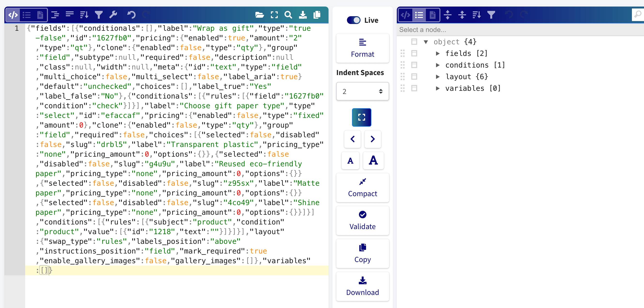Redo in the right panel toolbar
Viewport: 644px width, 308px height.
(524, 15)
